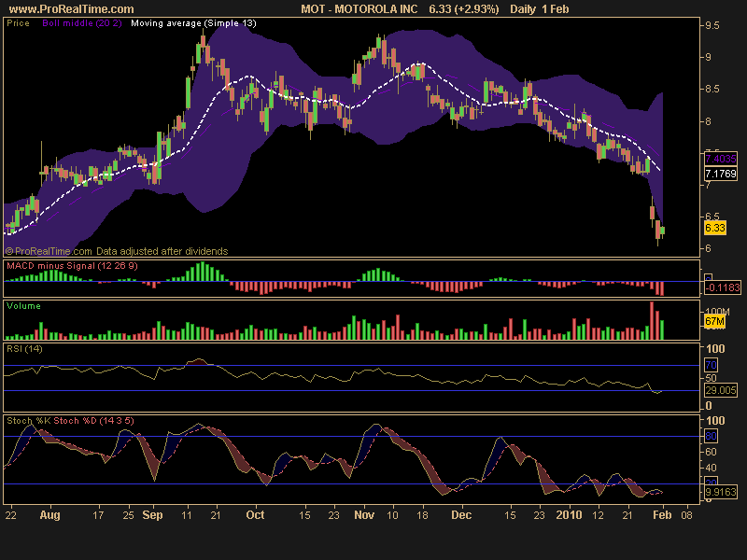Click the yellow 6.33 price tag
The image size is (747, 560).
(x=715, y=228)
